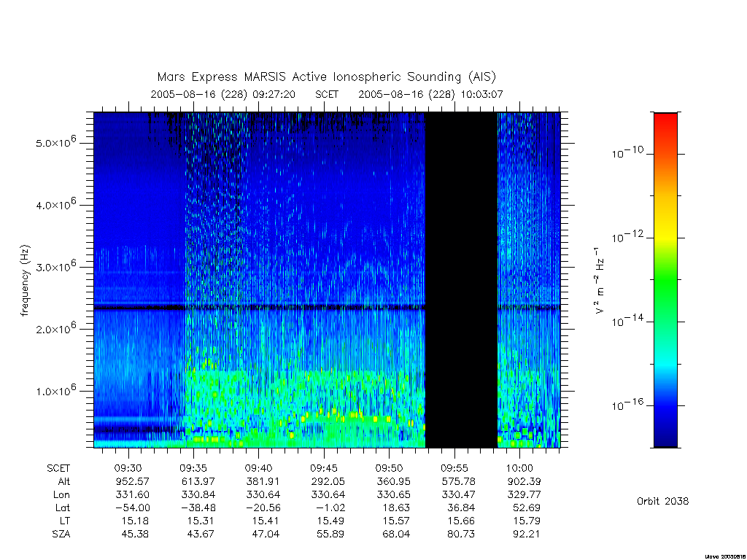Screen dimensions: 747x560
Task: Click the 09:40 SCET time label
Action: [259, 468]
